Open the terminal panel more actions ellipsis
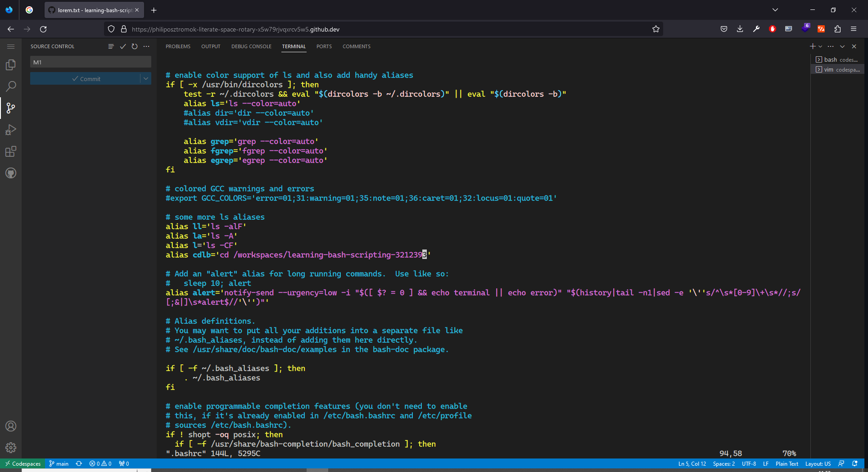 [831, 46]
